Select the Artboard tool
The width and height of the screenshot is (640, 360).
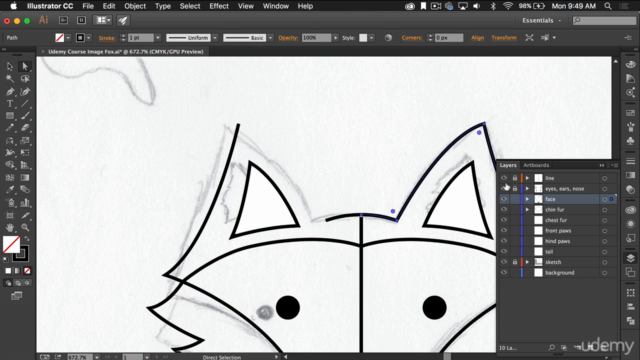pos(10,215)
